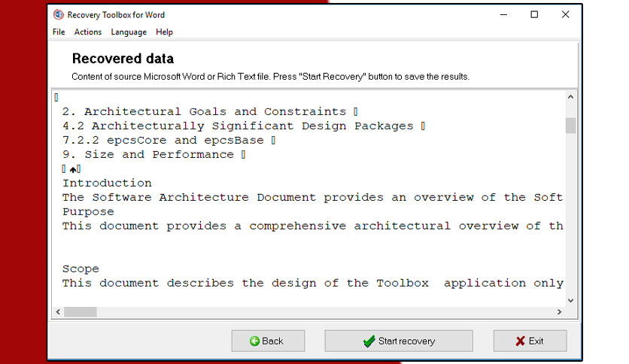
Task: Click the 'Introduction' heading line
Action: 107,184
